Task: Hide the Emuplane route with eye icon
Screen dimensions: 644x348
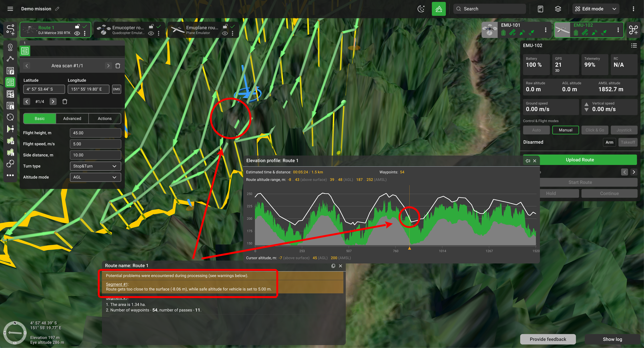Action: [225, 33]
